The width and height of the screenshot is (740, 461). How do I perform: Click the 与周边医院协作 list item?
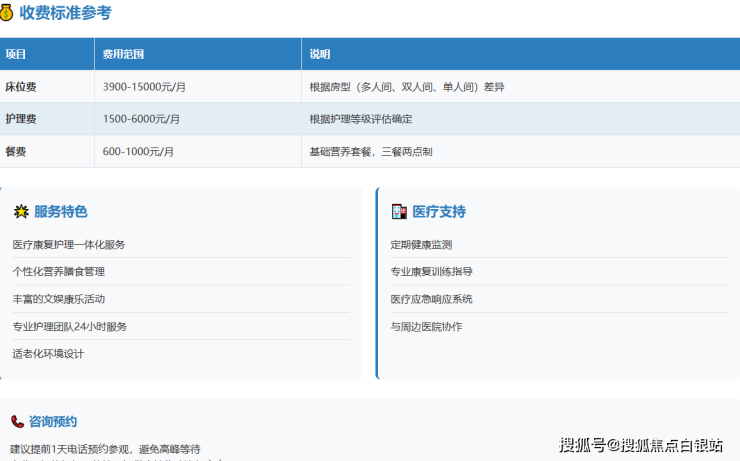[426, 326]
